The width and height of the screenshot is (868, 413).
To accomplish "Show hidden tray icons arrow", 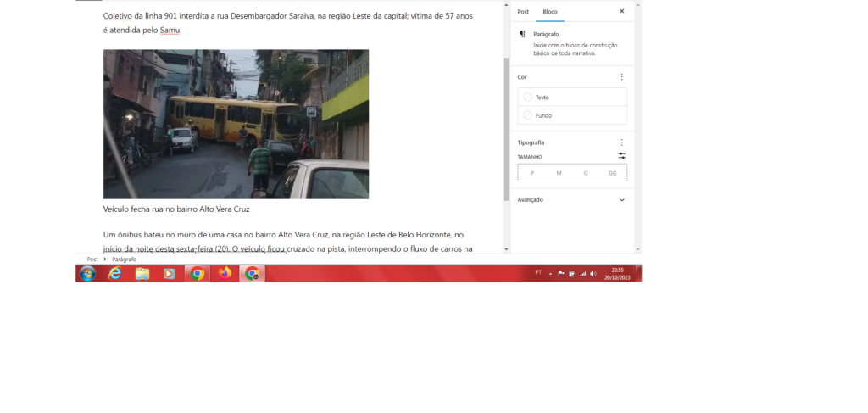I will pyautogui.click(x=550, y=273).
